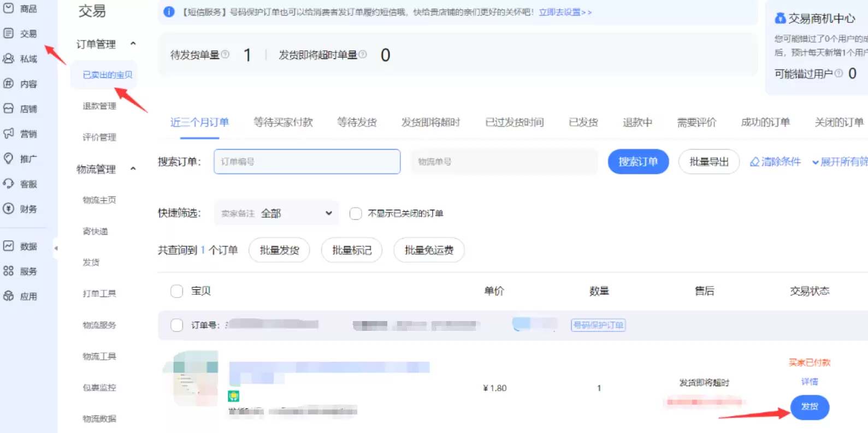Open the 卖家备注 全部 dropdown
Image resolution: width=868 pixels, height=433 pixels.
pos(276,213)
